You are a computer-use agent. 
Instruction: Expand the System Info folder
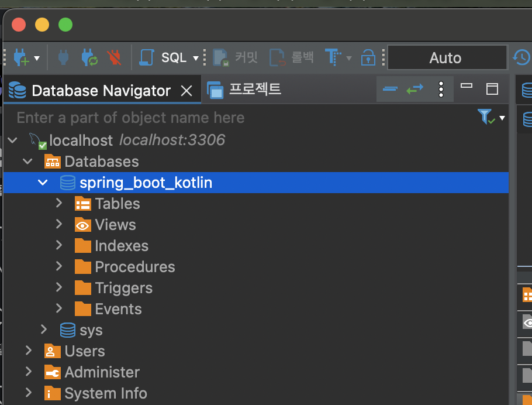click(x=29, y=393)
